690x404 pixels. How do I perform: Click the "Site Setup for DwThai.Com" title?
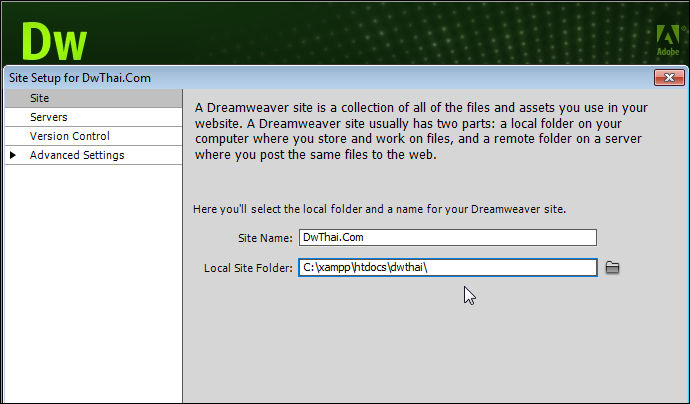tap(80, 78)
